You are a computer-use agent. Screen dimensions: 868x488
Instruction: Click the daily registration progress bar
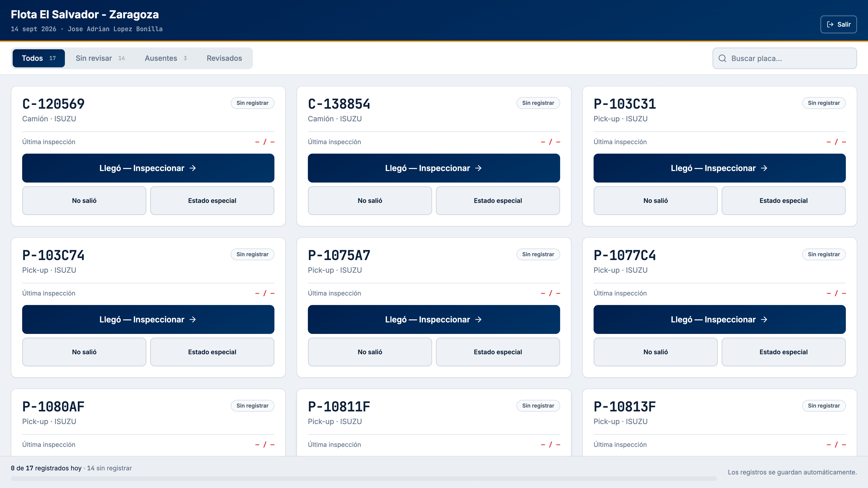click(363, 479)
